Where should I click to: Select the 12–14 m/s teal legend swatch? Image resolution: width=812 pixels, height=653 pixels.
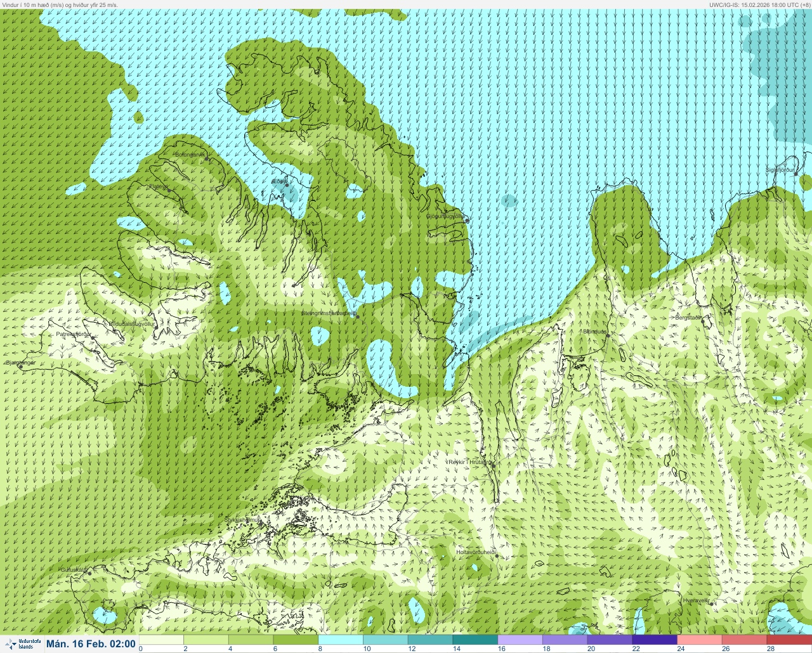(431, 640)
